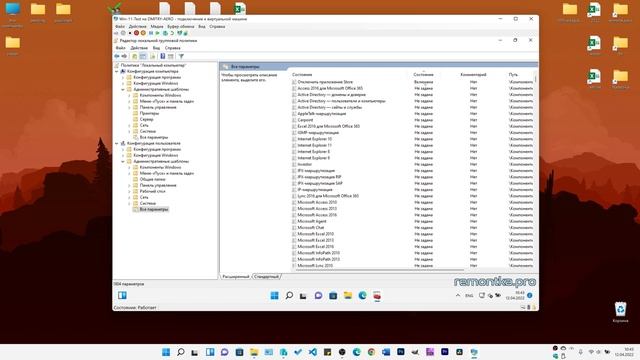The width and height of the screenshot is (640, 360).
Task: Expand Windows Components under Computer Configuration
Action: click(129, 95)
